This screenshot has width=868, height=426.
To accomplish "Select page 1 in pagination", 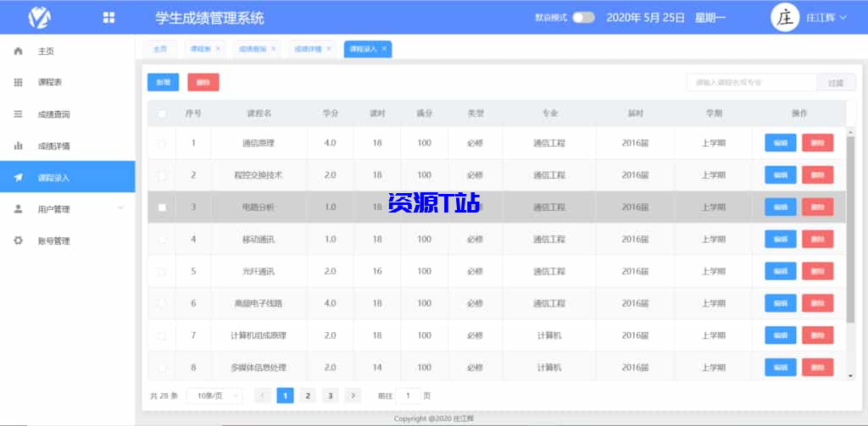I will [285, 396].
